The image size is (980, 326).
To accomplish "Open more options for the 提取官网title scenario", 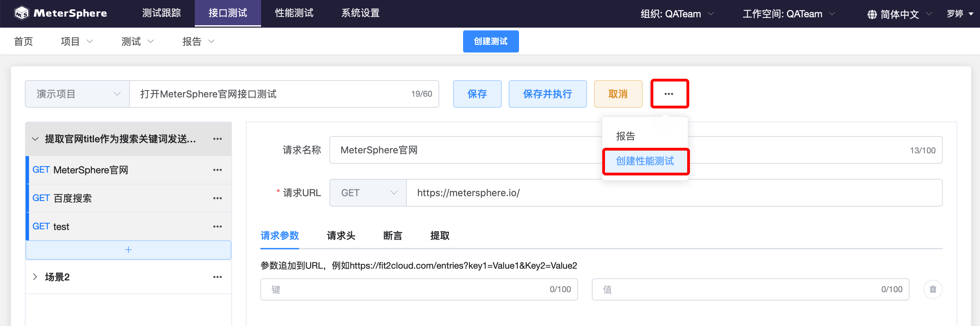I will click(218, 139).
